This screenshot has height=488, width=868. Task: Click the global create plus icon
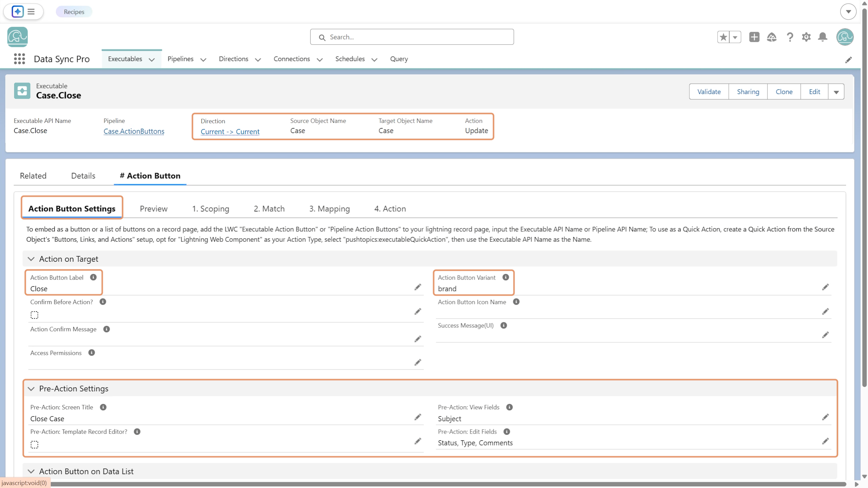754,37
